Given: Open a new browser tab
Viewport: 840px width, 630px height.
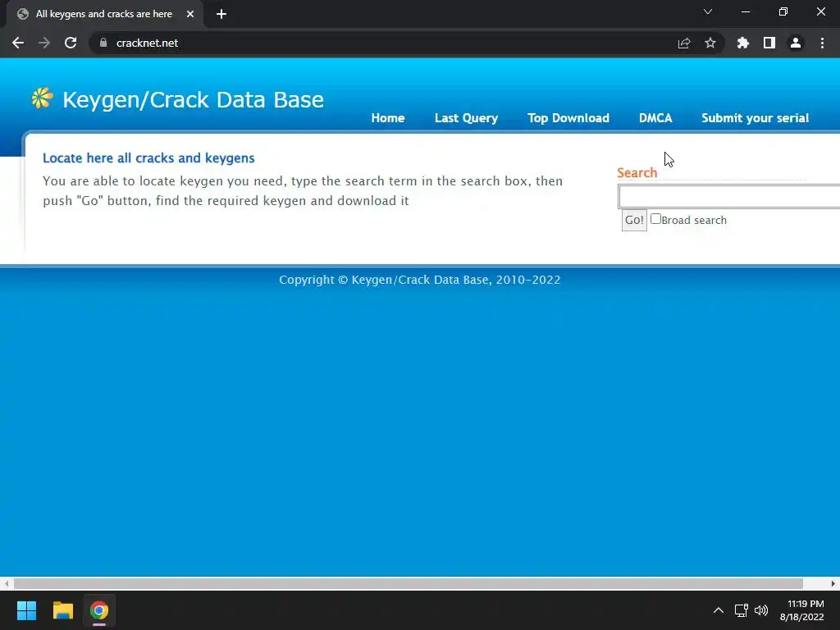Looking at the screenshot, I should [221, 14].
